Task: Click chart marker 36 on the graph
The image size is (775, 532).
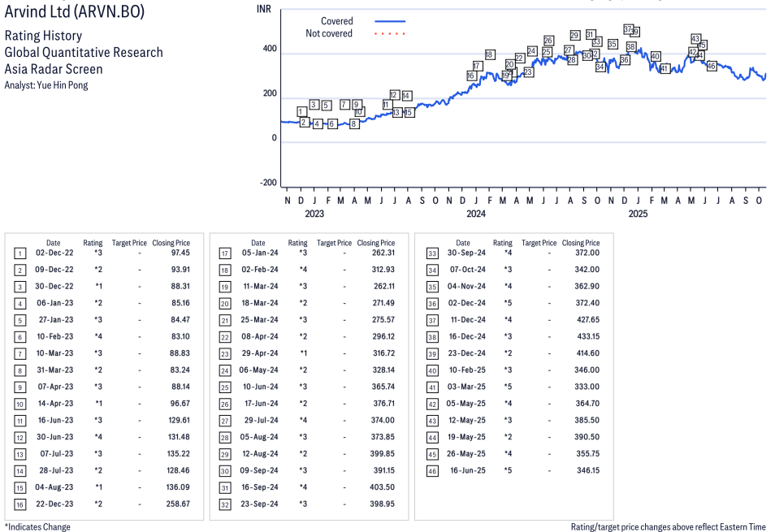Action: (x=624, y=60)
